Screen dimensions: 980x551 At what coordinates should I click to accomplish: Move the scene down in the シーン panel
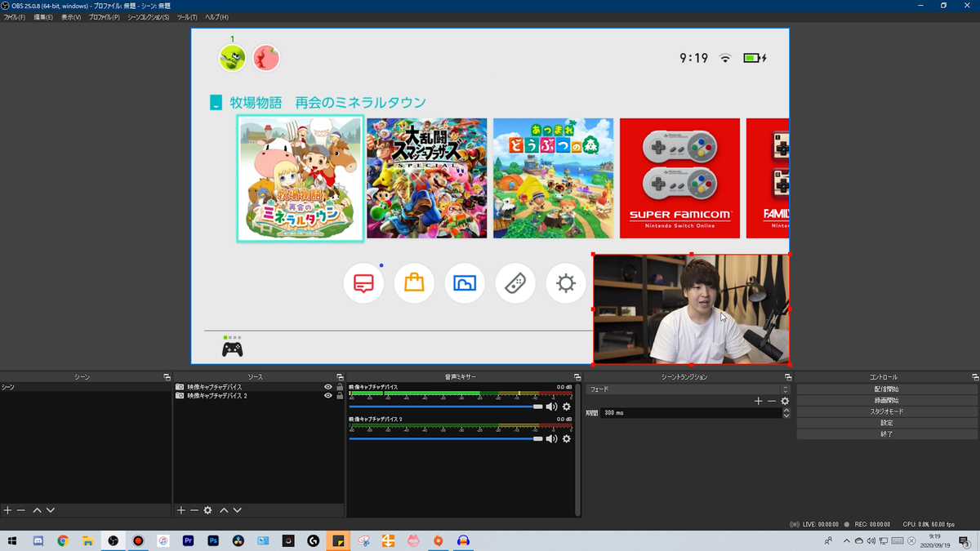tap(51, 510)
